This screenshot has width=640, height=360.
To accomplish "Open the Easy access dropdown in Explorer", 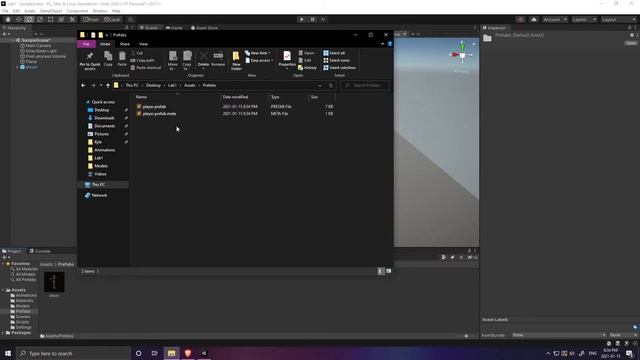I will tap(259, 60).
